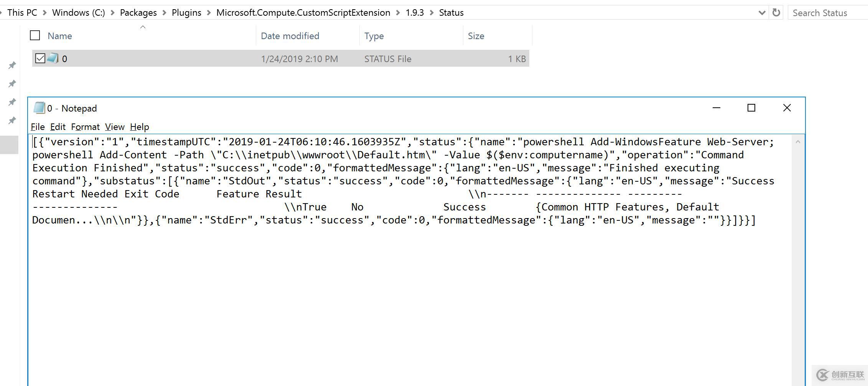
Task: Sort by the Name column header
Action: (60, 36)
